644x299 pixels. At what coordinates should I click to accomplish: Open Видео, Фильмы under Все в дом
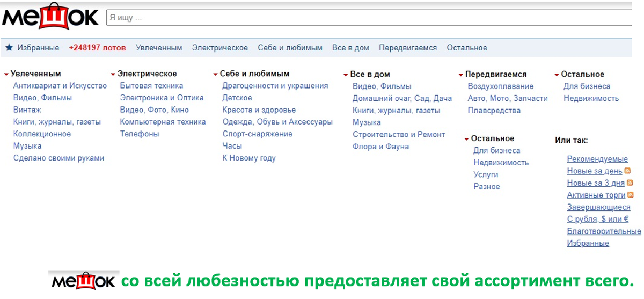click(x=382, y=86)
